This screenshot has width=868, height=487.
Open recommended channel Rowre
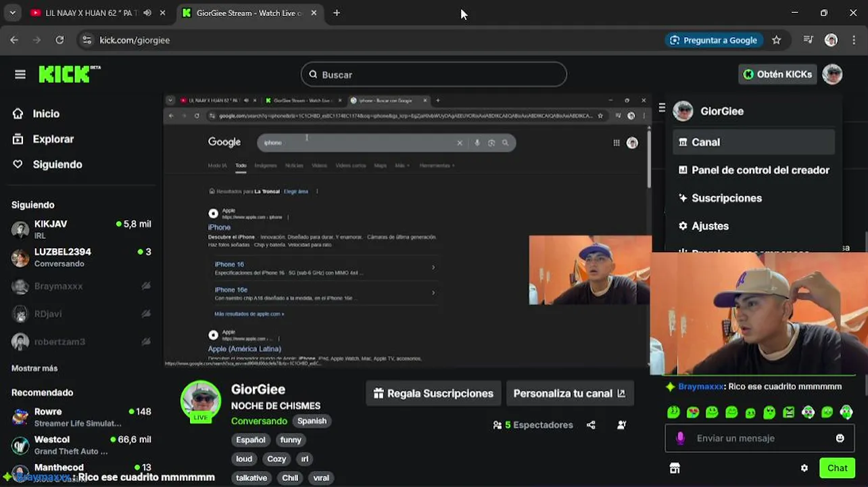81,417
